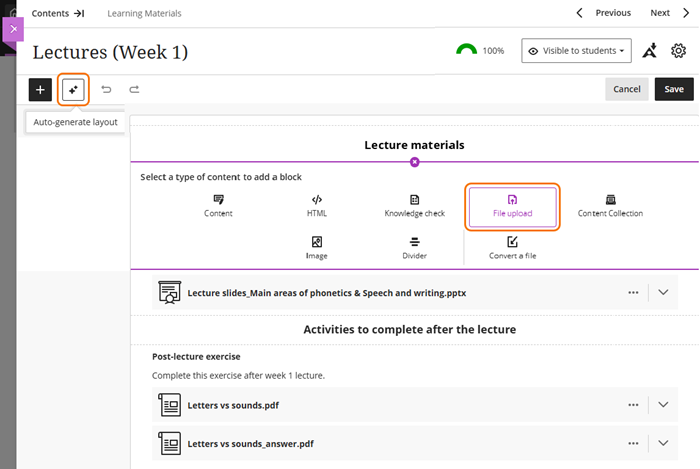Open the accessibility checker icon
This screenshot has height=469, width=700.
click(x=650, y=51)
